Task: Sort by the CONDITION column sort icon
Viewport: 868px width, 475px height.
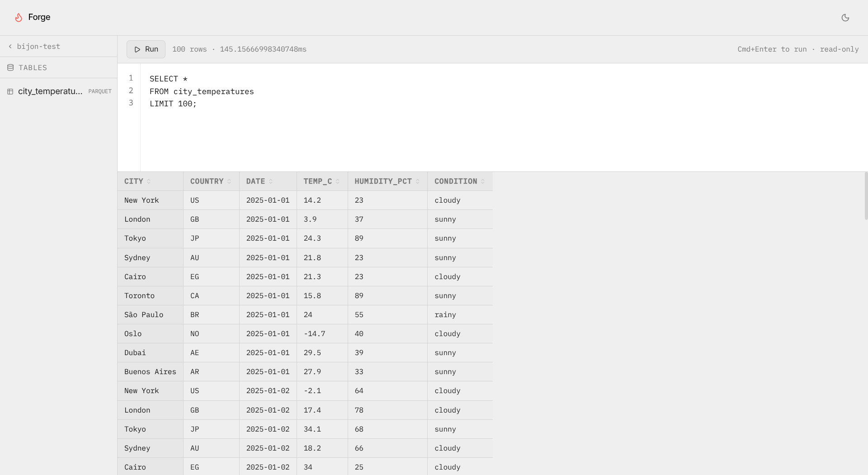Action: tap(483, 181)
